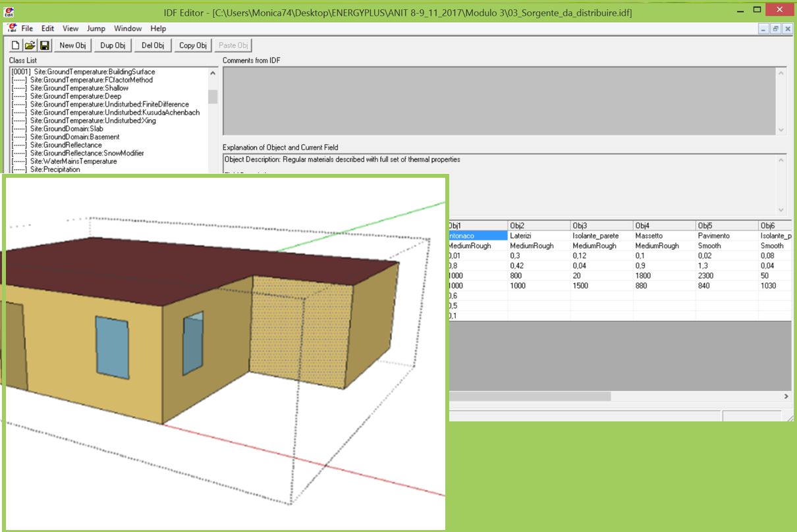Select the Pavimento cell
Viewport: 797px width, 532px height.
click(x=727, y=236)
